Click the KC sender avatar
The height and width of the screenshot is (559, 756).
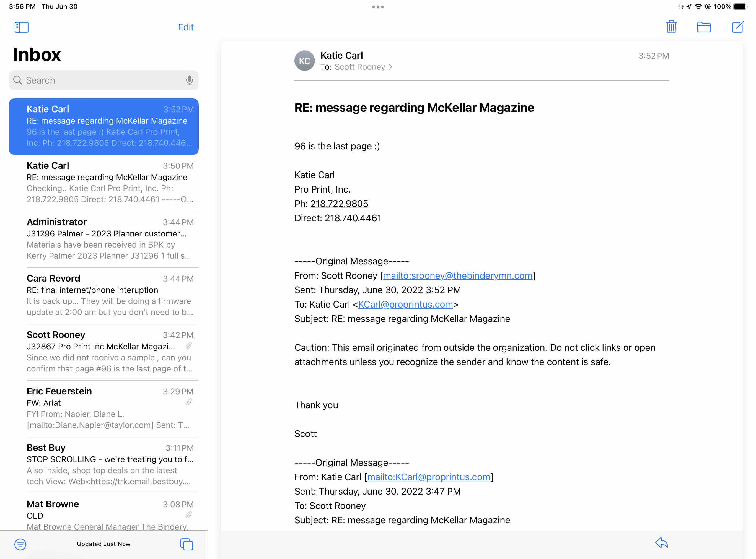point(304,61)
